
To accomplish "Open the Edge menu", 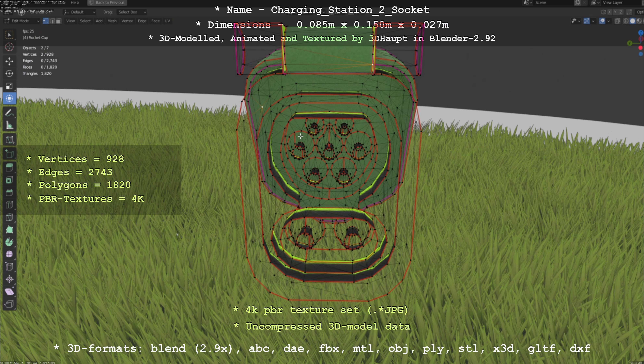I will (142, 21).
